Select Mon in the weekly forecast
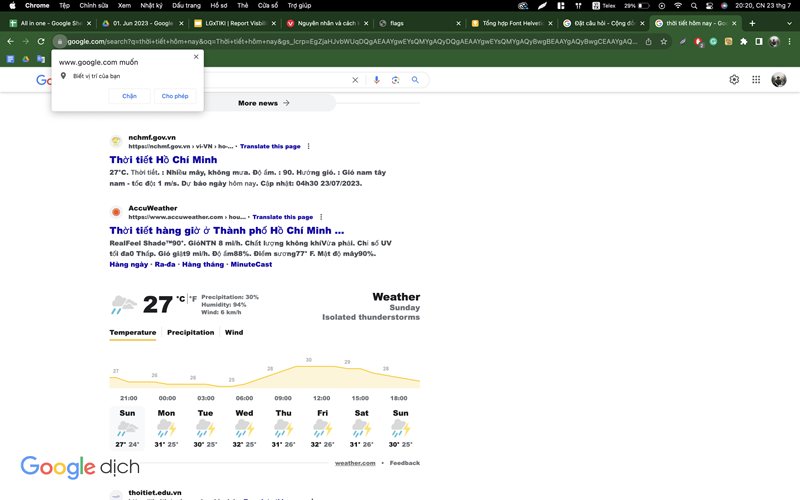The height and width of the screenshot is (500, 800). click(x=166, y=428)
